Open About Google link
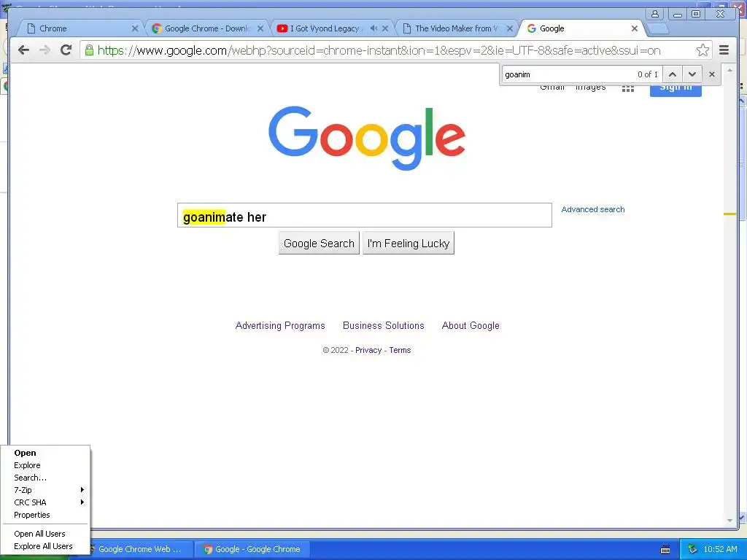 click(471, 326)
